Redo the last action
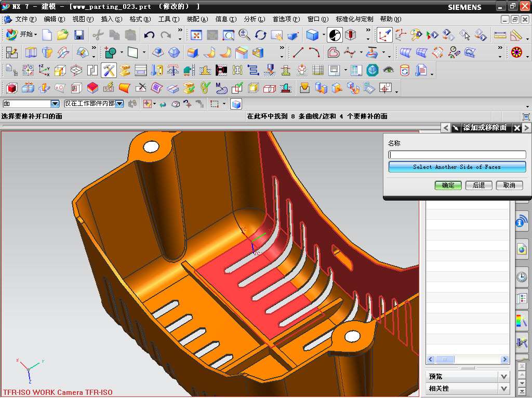This screenshot has width=532, height=398. coord(166,35)
